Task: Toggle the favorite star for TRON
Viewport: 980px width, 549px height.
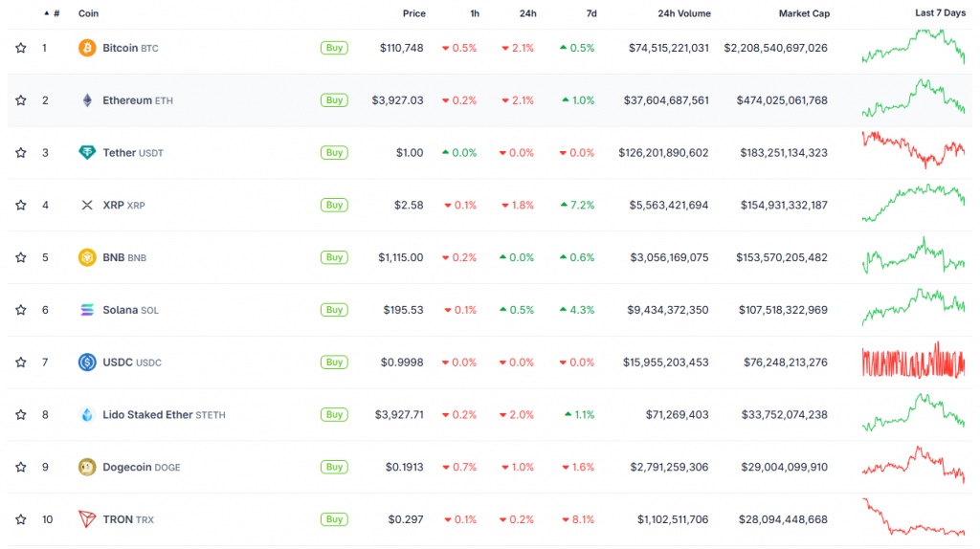Action: tap(21, 519)
